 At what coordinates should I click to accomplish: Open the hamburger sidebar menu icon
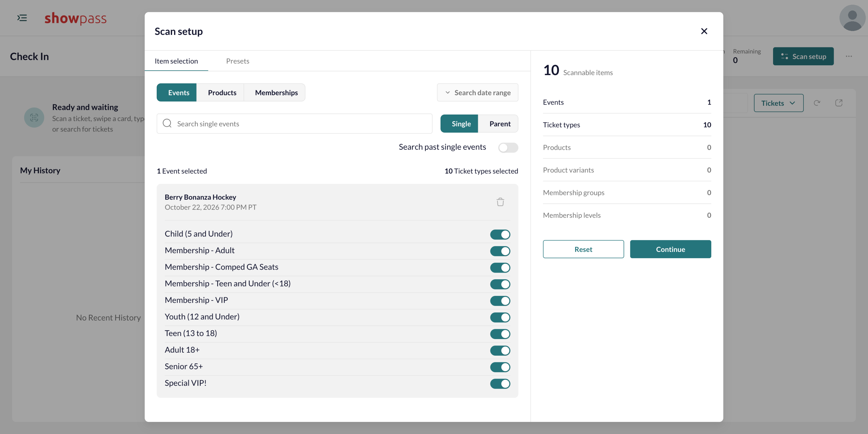[x=22, y=18]
